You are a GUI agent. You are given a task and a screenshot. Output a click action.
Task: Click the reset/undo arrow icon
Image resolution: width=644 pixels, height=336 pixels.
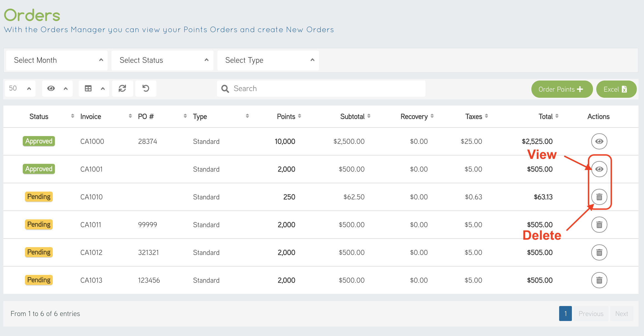coord(146,89)
